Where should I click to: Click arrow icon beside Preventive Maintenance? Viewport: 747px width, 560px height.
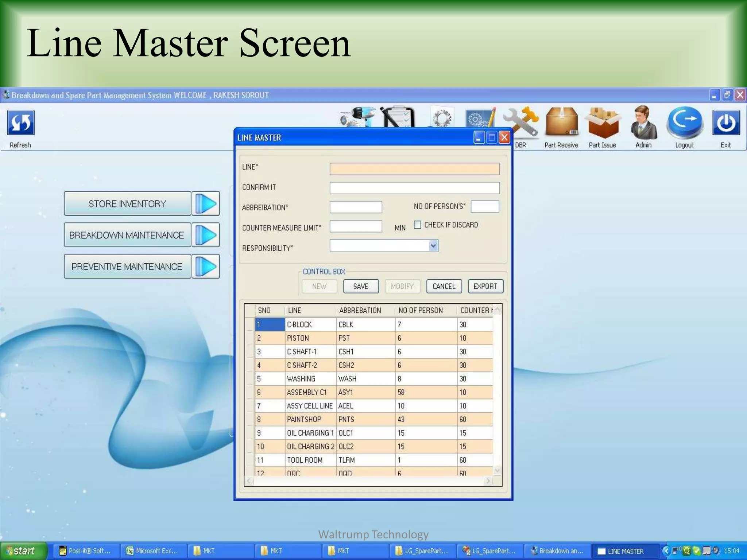[206, 267]
